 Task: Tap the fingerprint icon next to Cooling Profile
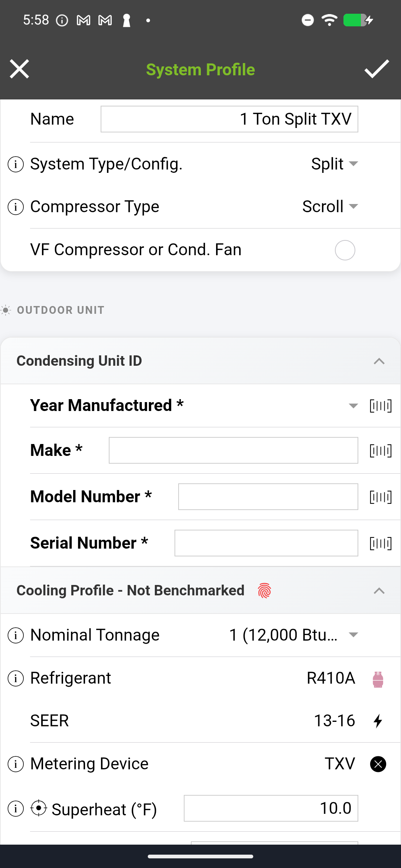tap(264, 590)
